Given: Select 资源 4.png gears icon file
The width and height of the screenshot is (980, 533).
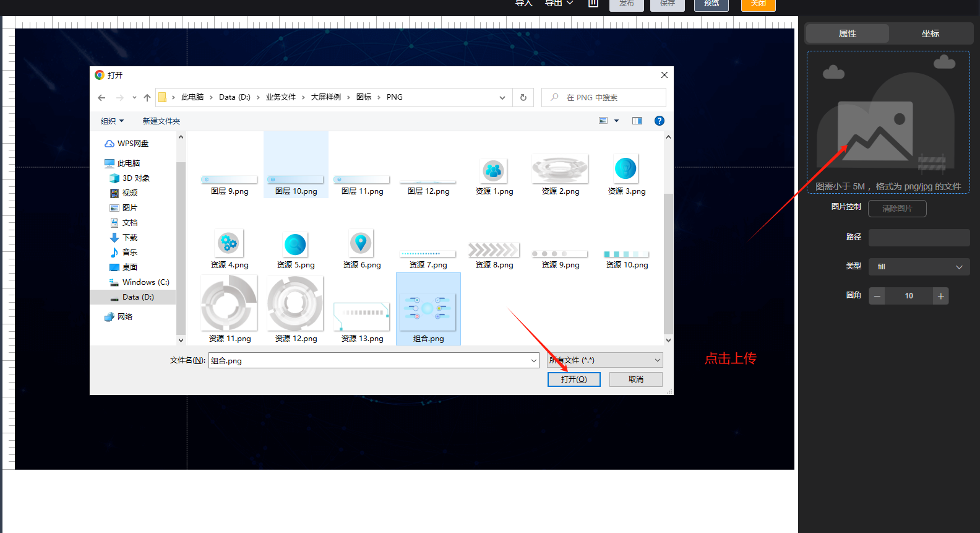Looking at the screenshot, I should [x=229, y=243].
